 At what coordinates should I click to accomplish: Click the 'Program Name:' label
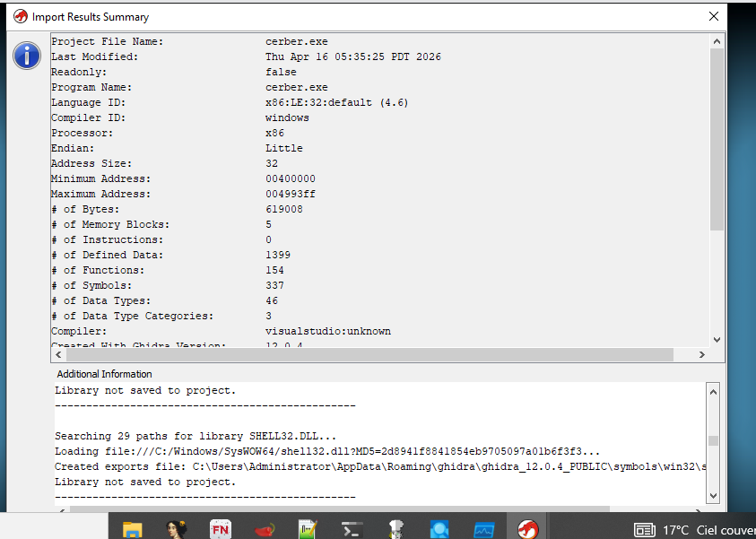(91, 88)
